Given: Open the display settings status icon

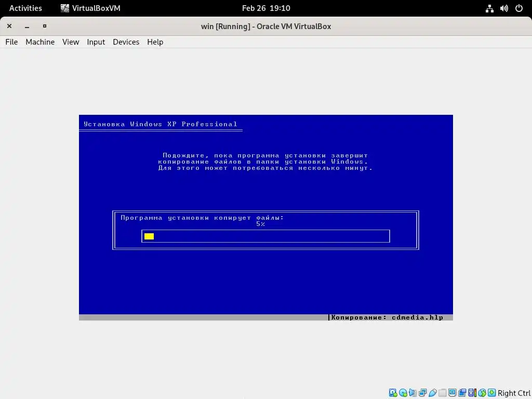Looking at the screenshot, I should pyautogui.click(x=453, y=393).
